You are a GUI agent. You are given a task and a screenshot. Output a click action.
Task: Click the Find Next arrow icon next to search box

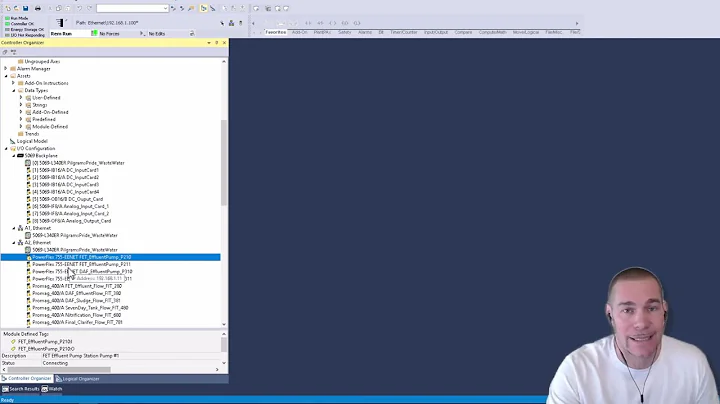182,8
